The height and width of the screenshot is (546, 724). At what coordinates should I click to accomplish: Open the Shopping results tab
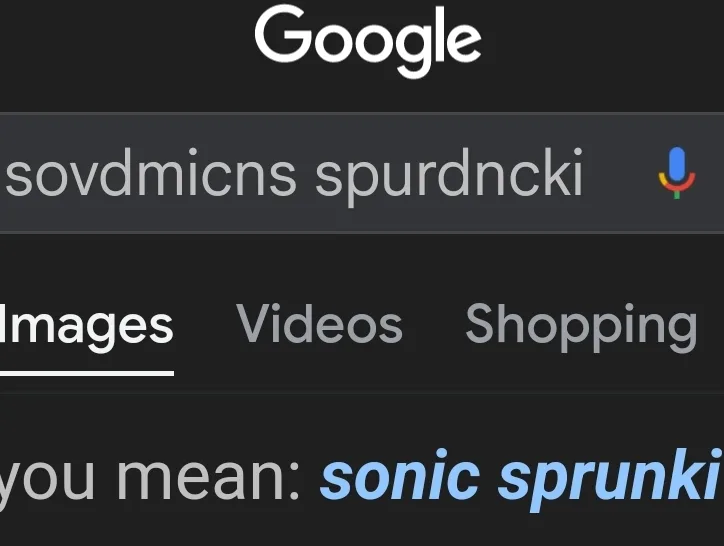[581, 328]
